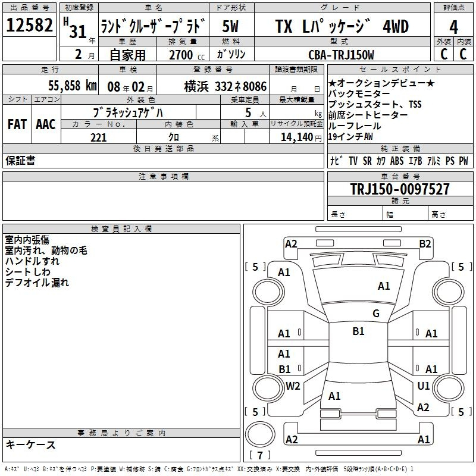Screen dimensions: 476x476
Task: Click the 保証書 later-shipped item
Action: tap(20, 161)
